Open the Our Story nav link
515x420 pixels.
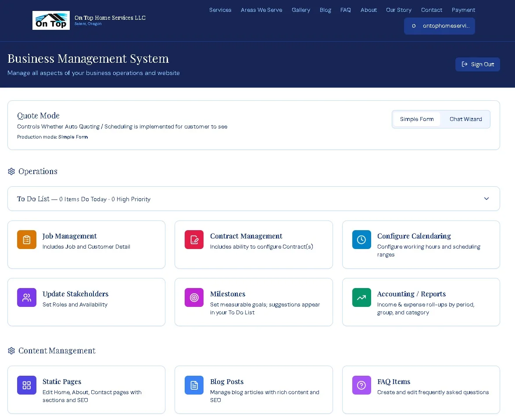pyautogui.click(x=399, y=10)
